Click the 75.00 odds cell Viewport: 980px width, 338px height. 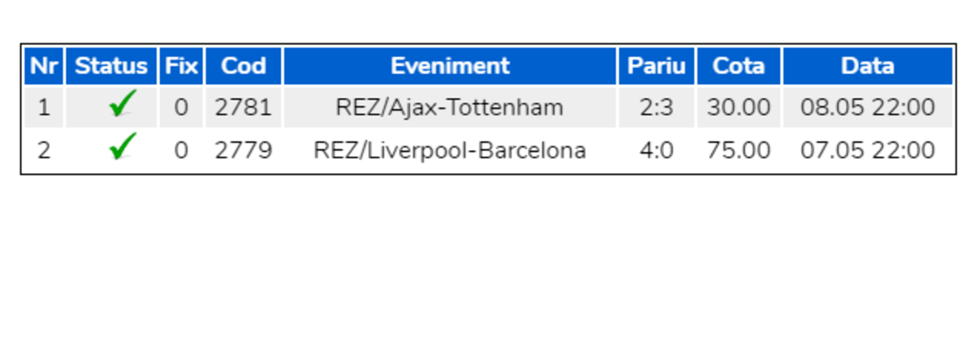click(738, 150)
